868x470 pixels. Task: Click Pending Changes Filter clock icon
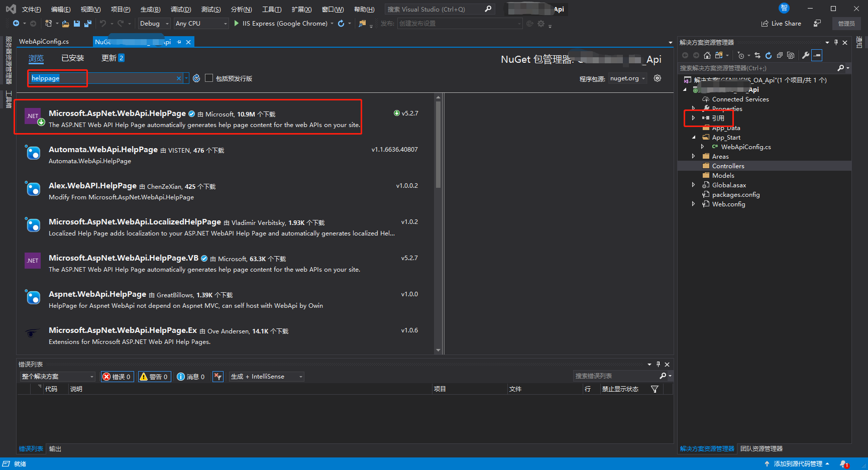tap(740, 55)
